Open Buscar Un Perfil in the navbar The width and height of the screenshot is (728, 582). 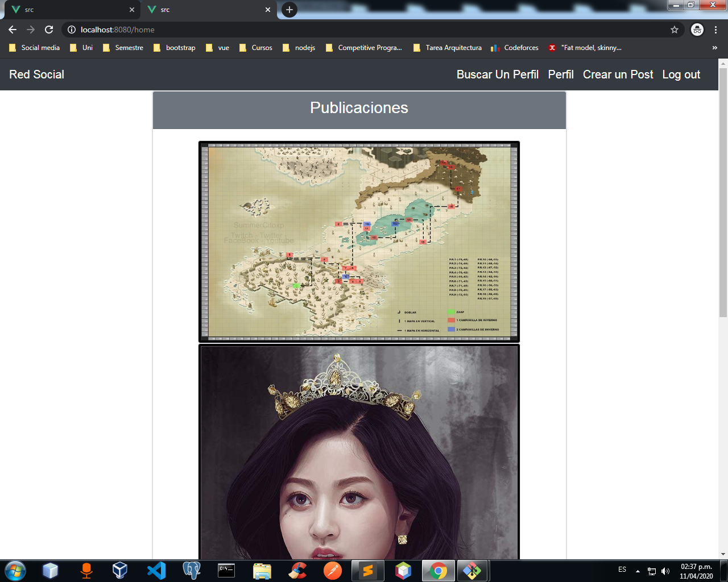click(x=498, y=74)
